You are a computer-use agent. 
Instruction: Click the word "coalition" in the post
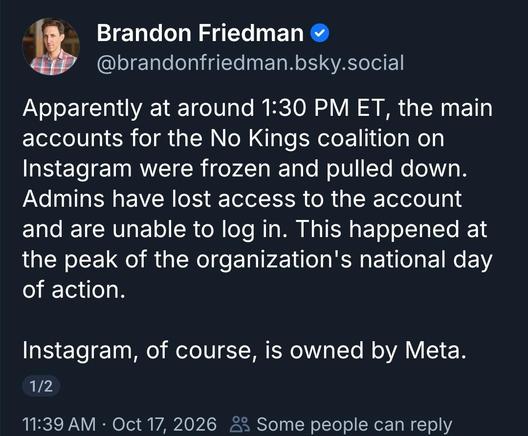(364, 138)
